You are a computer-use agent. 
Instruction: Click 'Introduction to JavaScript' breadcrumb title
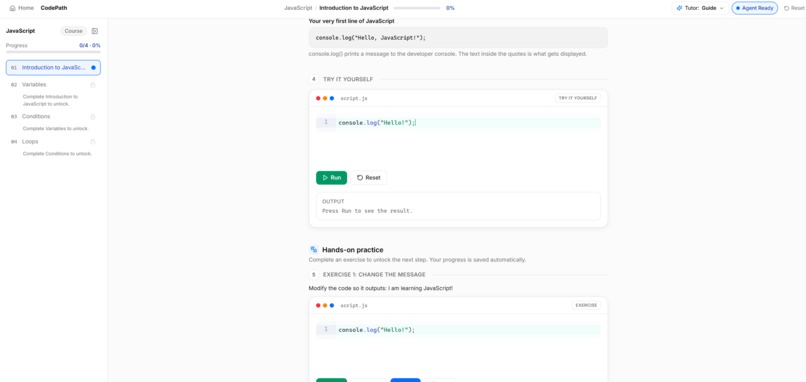pyautogui.click(x=354, y=8)
